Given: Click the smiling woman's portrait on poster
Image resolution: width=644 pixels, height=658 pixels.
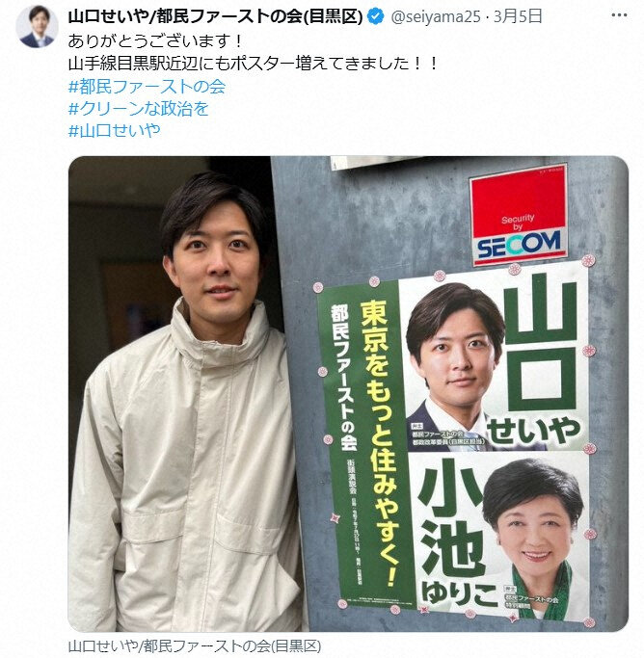Looking at the screenshot, I should point(534,538).
